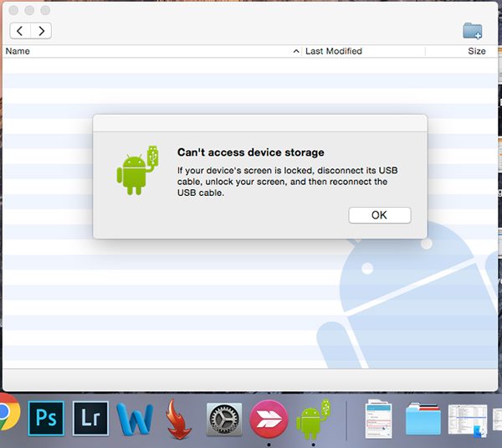Screen dimensions: 502x448
Task: Toggle the sort order arrow beside Name
Action: click(296, 51)
